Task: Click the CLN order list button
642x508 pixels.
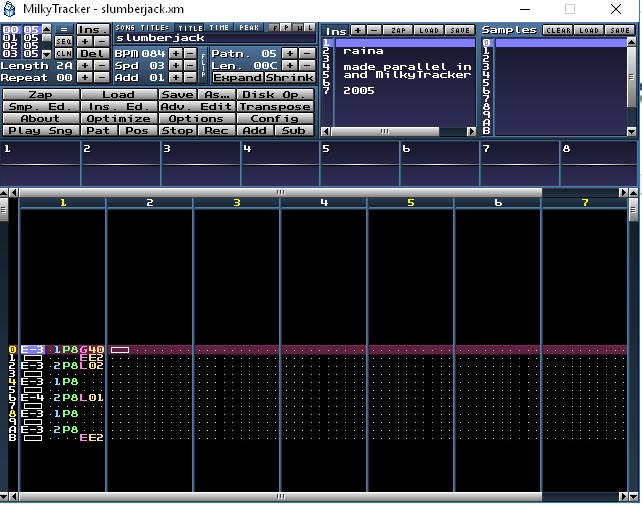Action: click(x=63, y=54)
